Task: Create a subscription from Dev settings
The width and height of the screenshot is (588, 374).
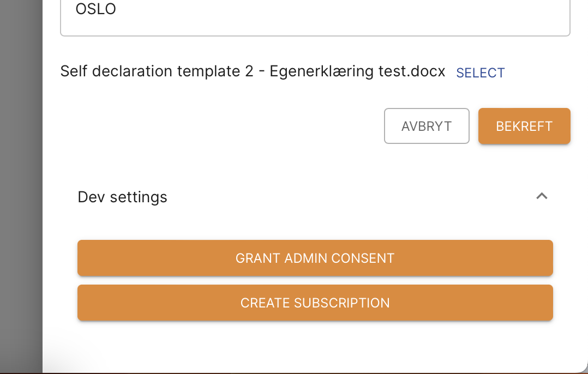Action: coord(315,303)
